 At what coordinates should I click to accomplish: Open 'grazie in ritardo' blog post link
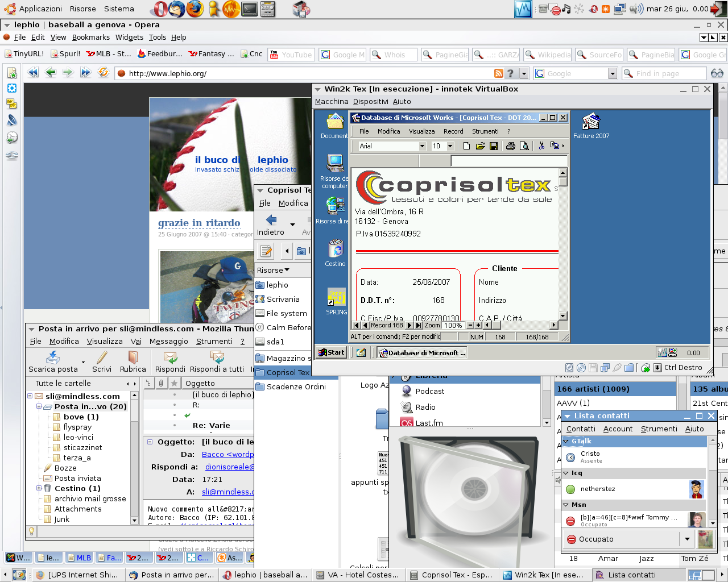click(199, 223)
